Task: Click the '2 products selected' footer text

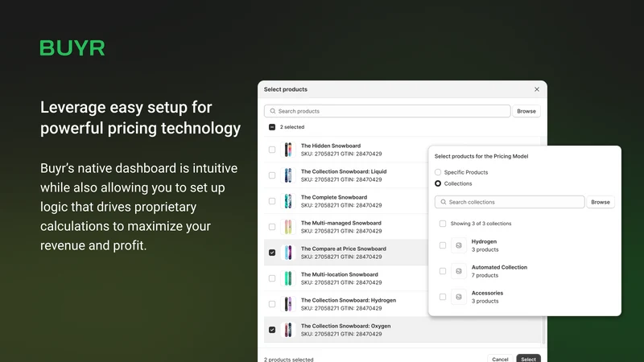Action: 288,359
